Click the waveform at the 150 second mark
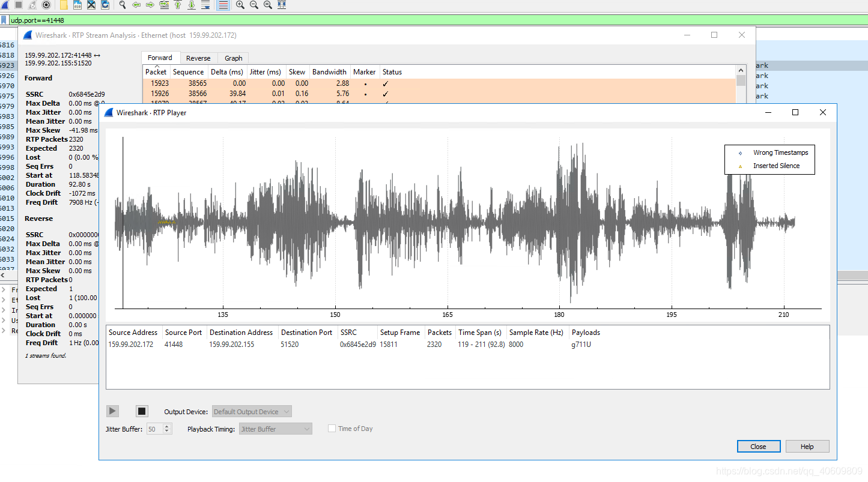Viewport: 868px width, 482px height. click(x=335, y=222)
